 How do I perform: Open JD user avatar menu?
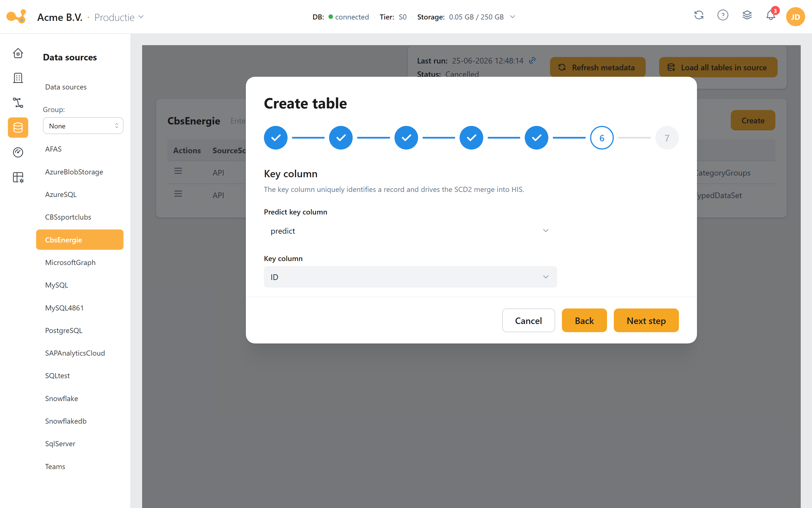pos(795,17)
